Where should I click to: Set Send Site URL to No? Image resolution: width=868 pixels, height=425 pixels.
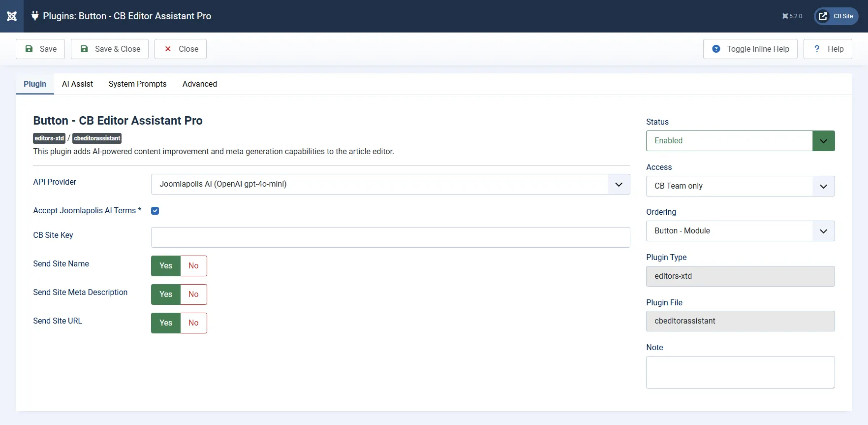click(x=193, y=323)
